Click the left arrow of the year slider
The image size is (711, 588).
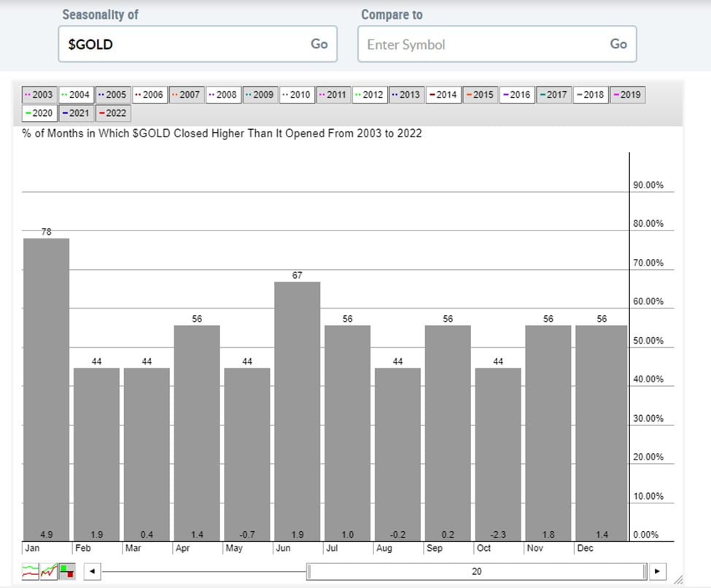pyautogui.click(x=93, y=571)
